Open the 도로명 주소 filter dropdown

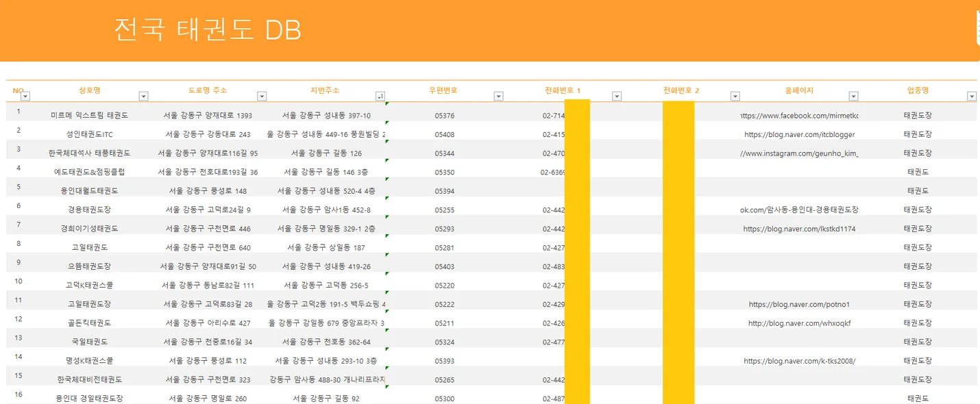[x=262, y=96]
